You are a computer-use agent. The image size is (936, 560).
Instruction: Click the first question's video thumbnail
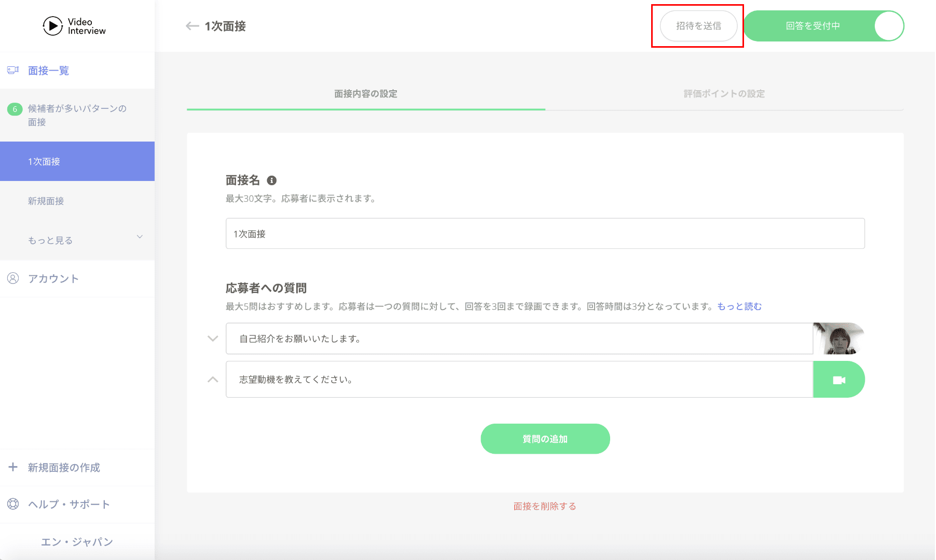click(838, 339)
